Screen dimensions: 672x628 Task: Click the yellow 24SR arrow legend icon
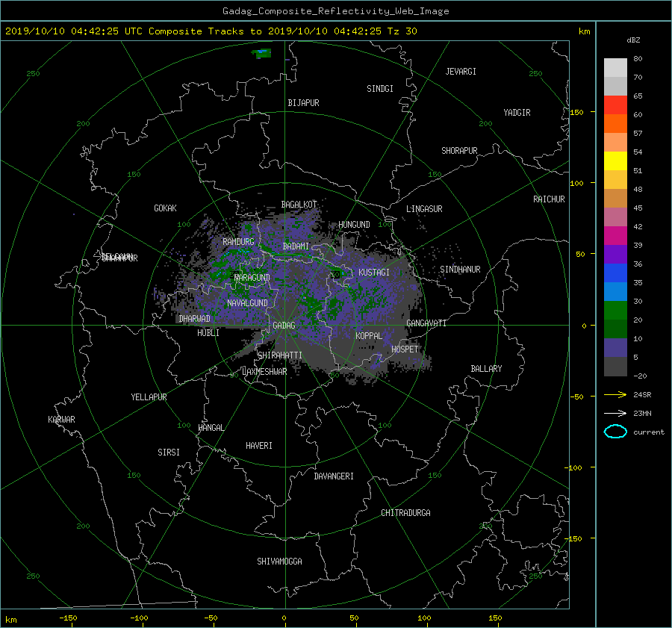(615, 394)
